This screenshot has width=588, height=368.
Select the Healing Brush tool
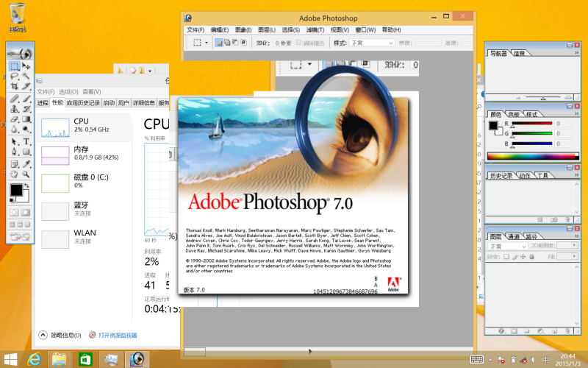[x=14, y=99]
